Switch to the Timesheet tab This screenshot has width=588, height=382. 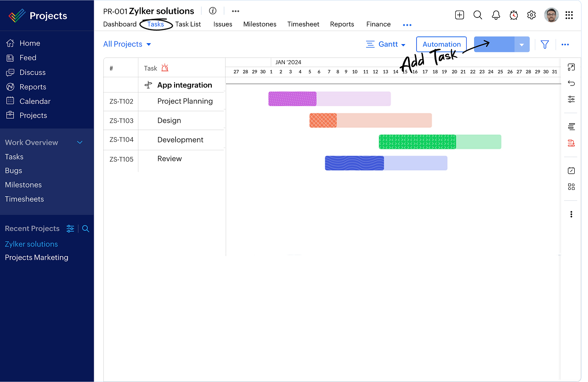(303, 24)
